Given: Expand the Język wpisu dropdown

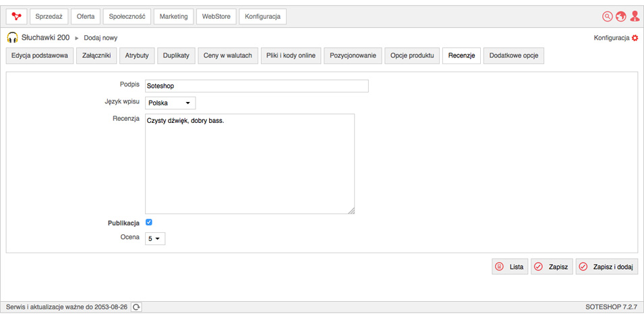Looking at the screenshot, I should (171, 103).
